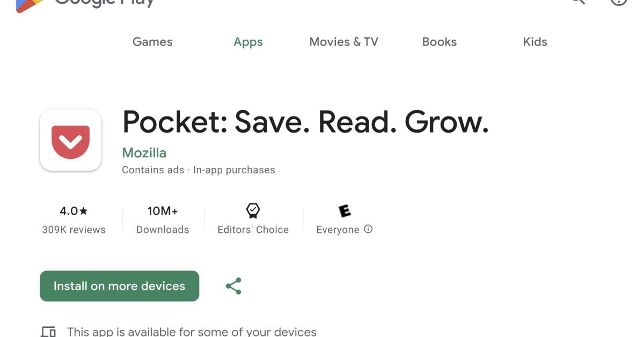Viewport: 644px width, 337px height.
Task: Click the Everyone rating label
Action: click(x=338, y=230)
